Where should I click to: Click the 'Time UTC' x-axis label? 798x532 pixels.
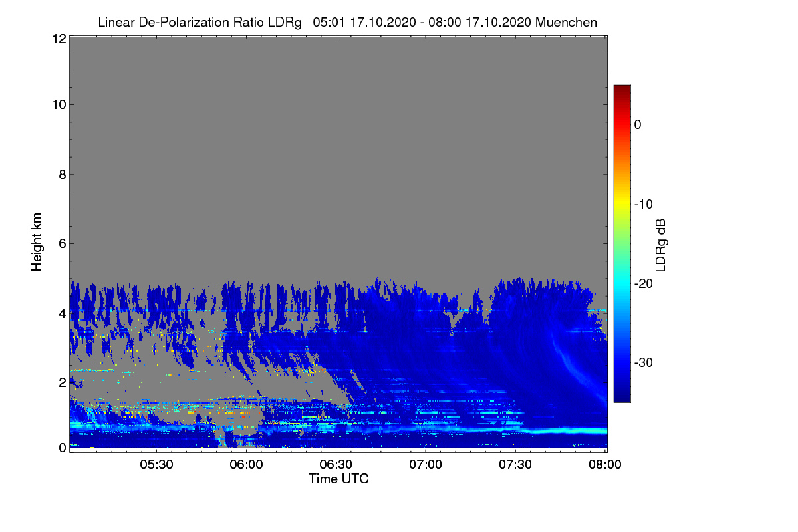tap(338, 479)
